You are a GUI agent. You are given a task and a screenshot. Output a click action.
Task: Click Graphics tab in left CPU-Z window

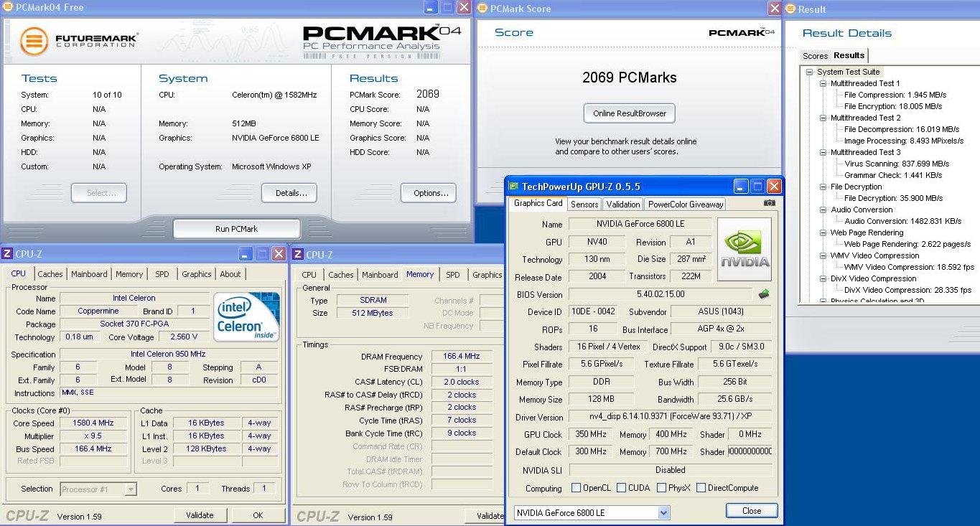coord(196,274)
